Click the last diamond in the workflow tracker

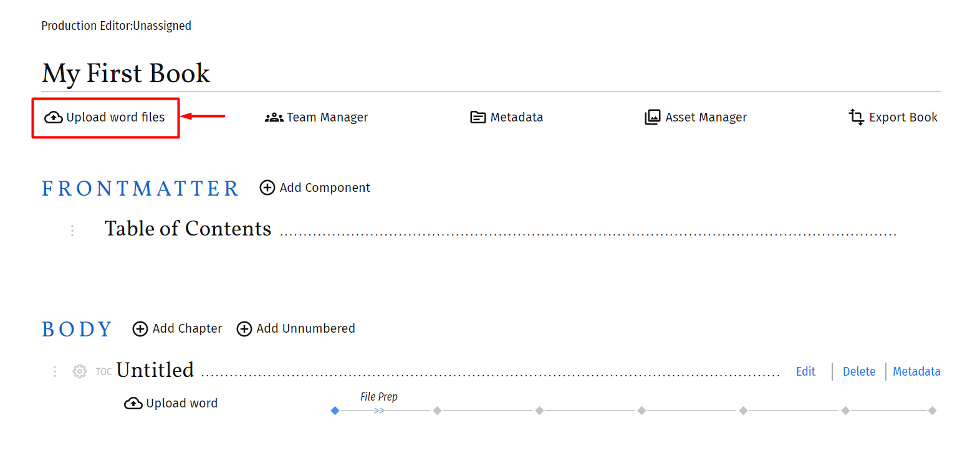932,411
